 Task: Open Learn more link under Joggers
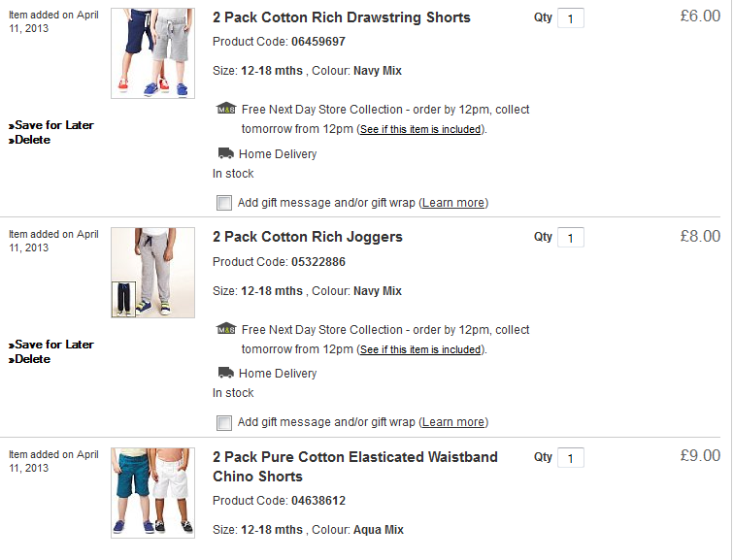453,422
